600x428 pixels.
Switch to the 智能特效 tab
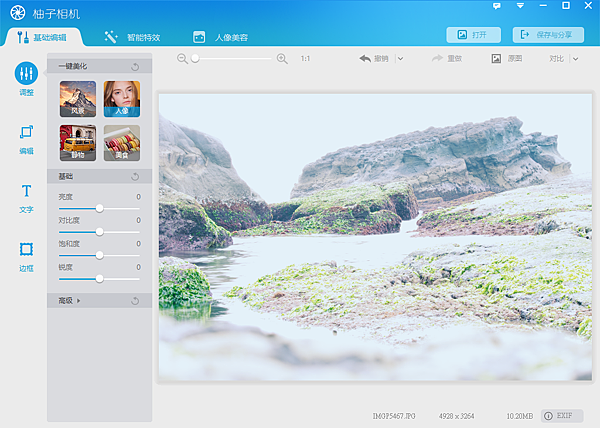[x=132, y=37]
